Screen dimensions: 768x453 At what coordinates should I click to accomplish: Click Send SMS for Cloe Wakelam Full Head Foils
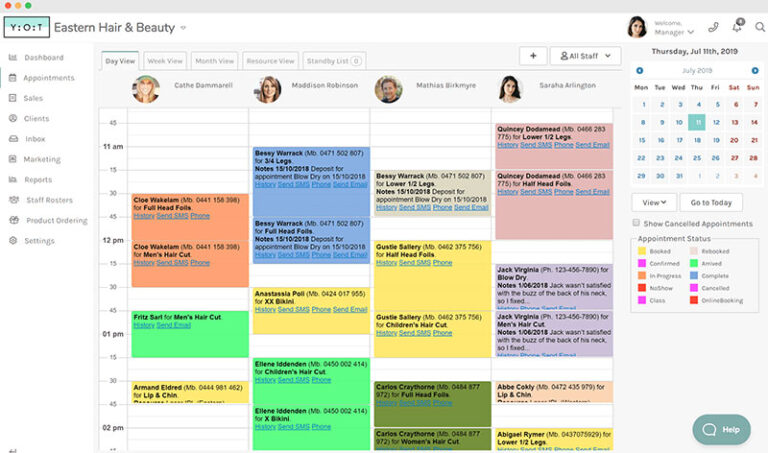(x=172, y=216)
